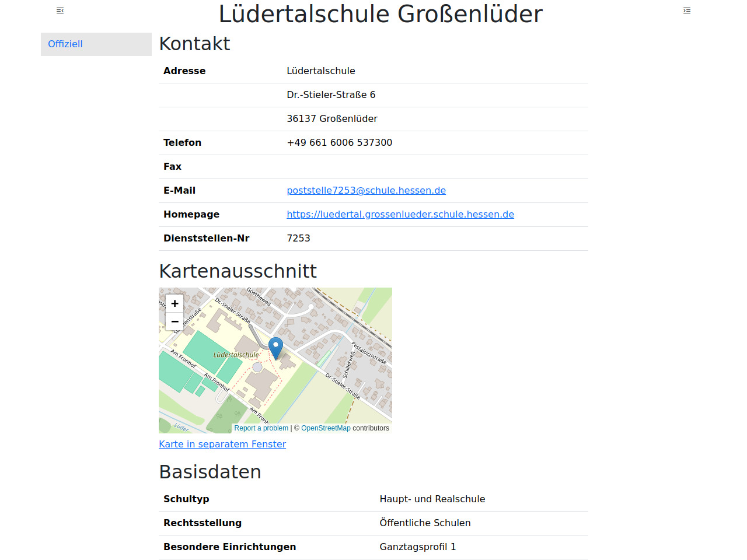Viewport: 747px width, 560px height.
Task: Click the blue location marker on map
Action: point(275,346)
